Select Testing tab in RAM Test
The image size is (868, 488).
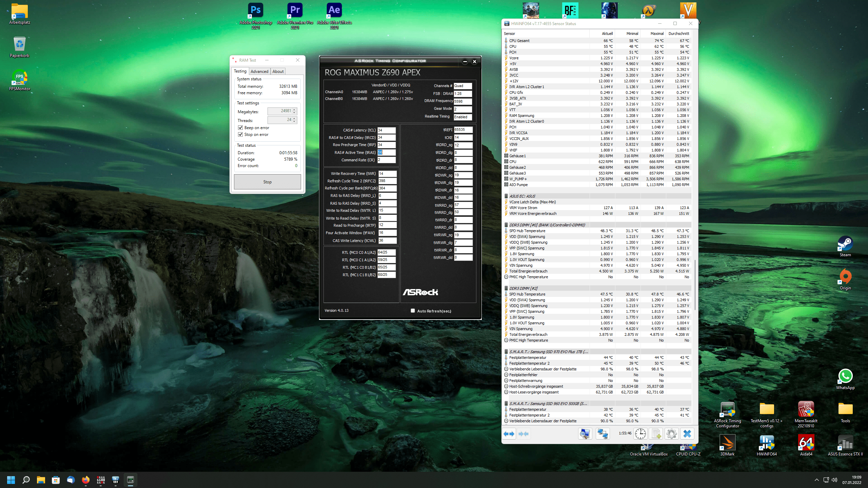[240, 71]
